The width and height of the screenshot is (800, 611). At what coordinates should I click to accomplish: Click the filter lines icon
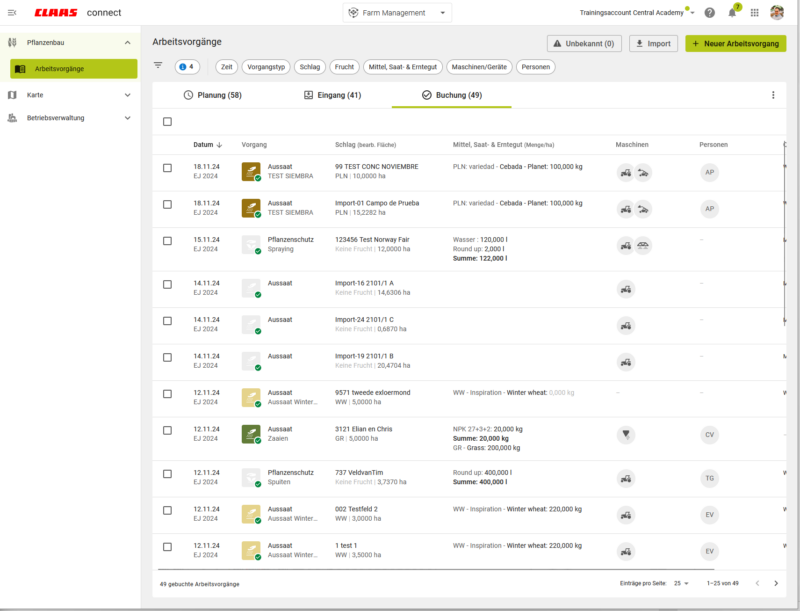(x=158, y=66)
